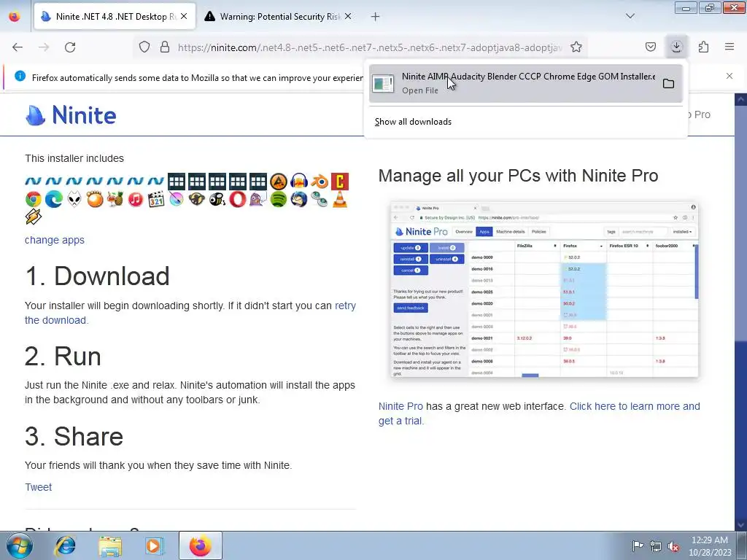This screenshot has height=560, width=747.
Task: Expand the list all tabs chevron
Action: 630,16
